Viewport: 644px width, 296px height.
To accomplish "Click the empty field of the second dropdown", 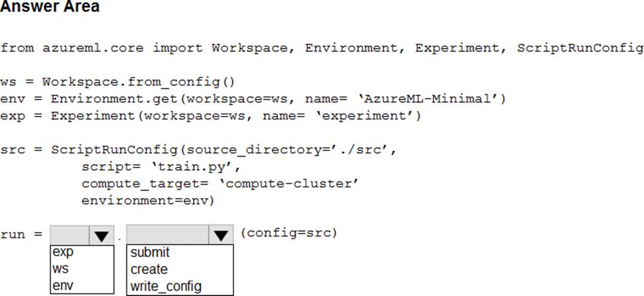I will coord(167,234).
